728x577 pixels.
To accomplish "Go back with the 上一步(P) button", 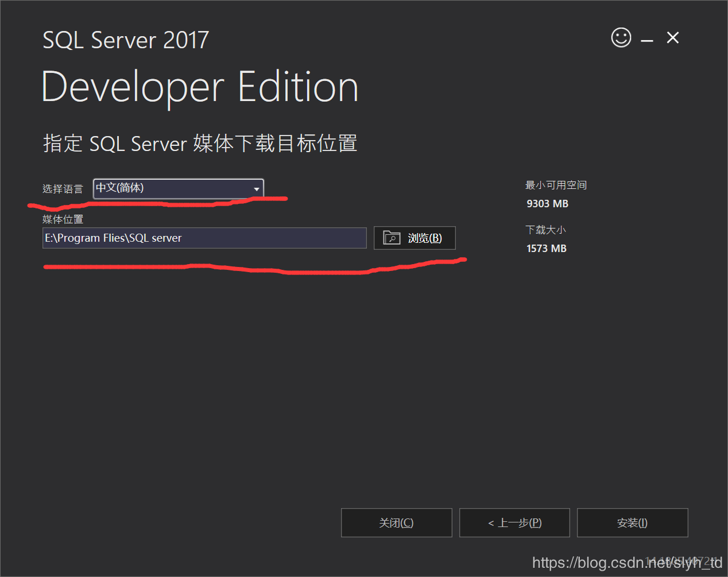I will [x=514, y=522].
